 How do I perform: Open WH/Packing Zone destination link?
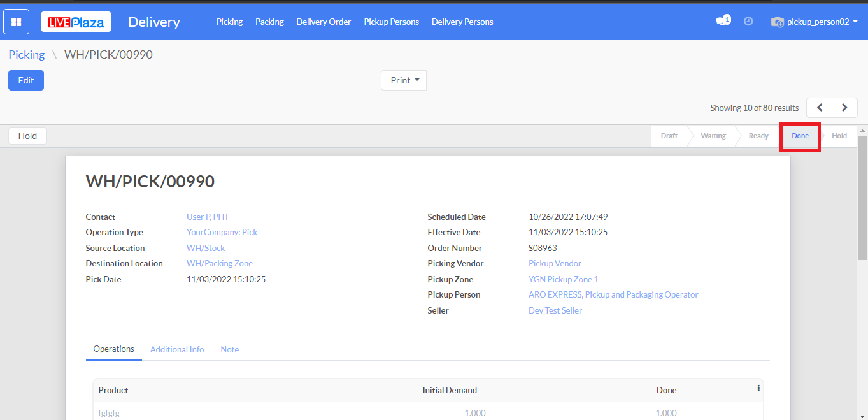pyautogui.click(x=220, y=263)
